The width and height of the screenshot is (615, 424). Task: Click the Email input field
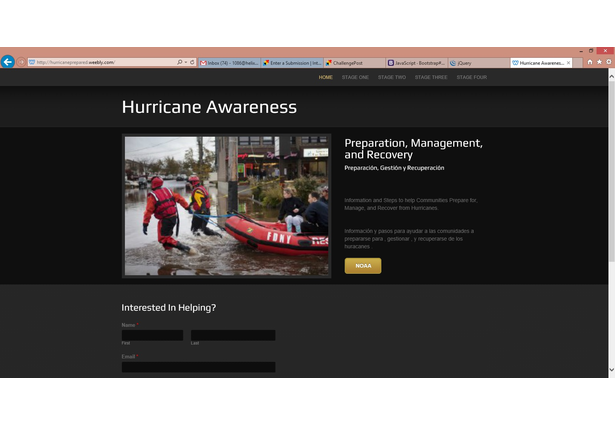point(198,367)
